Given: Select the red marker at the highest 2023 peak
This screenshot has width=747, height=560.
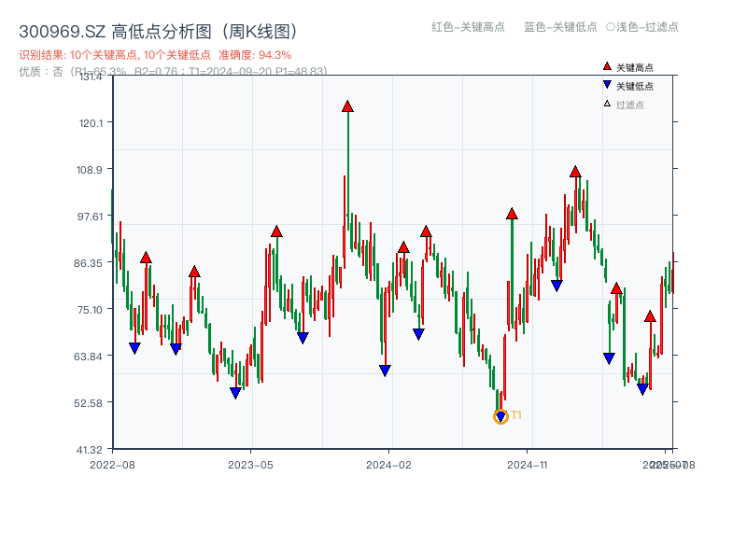Looking at the screenshot, I should point(347,106).
